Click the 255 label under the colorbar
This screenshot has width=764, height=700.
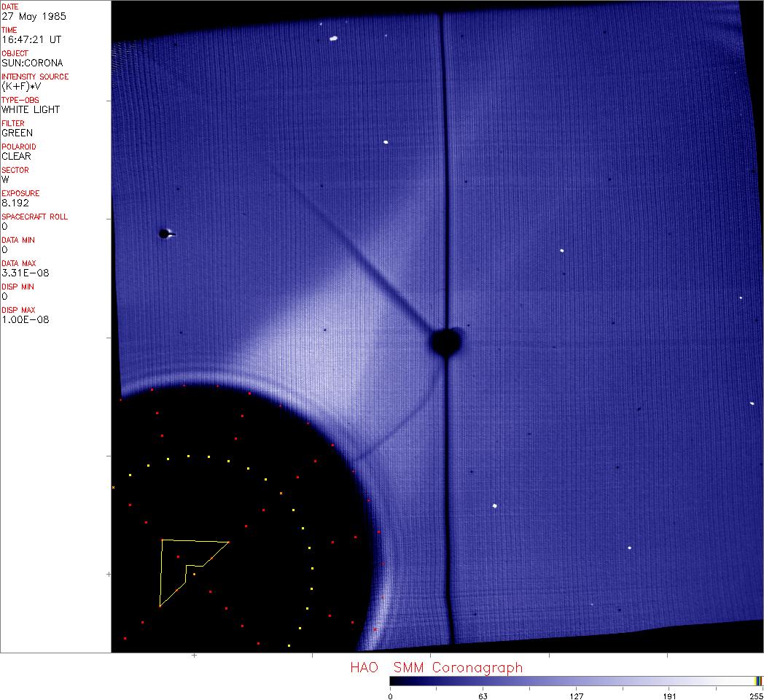[x=757, y=696]
